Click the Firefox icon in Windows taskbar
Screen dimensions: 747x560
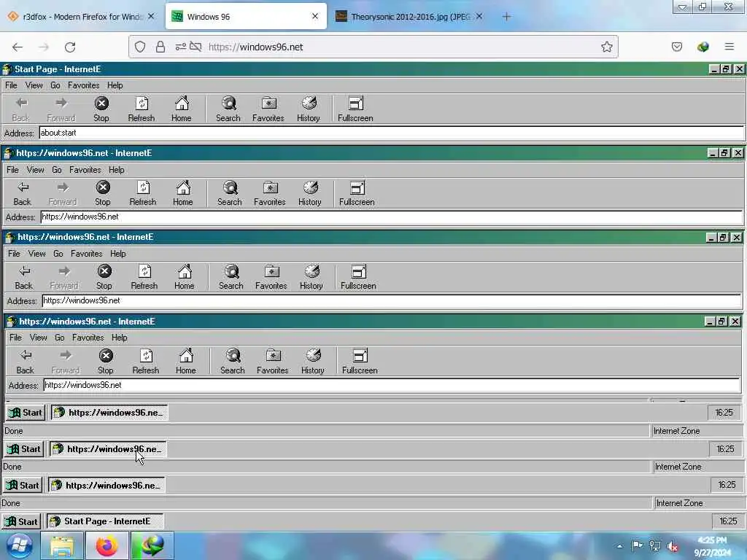coord(107,545)
